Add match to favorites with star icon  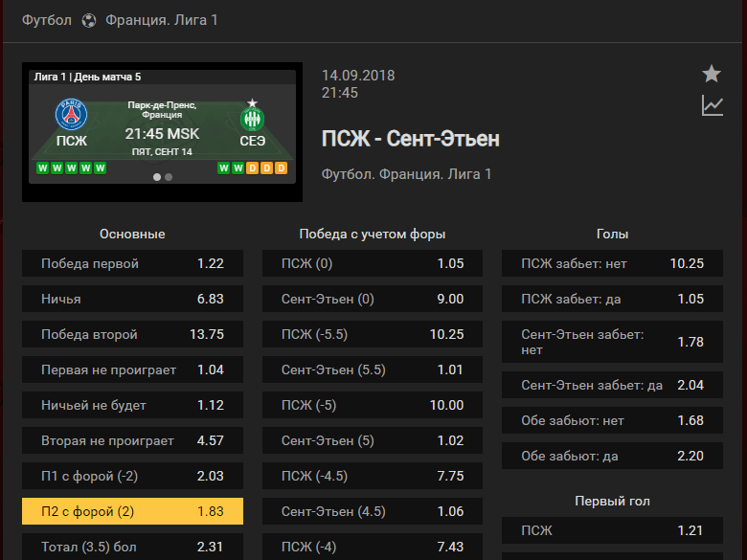pyautogui.click(x=712, y=74)
